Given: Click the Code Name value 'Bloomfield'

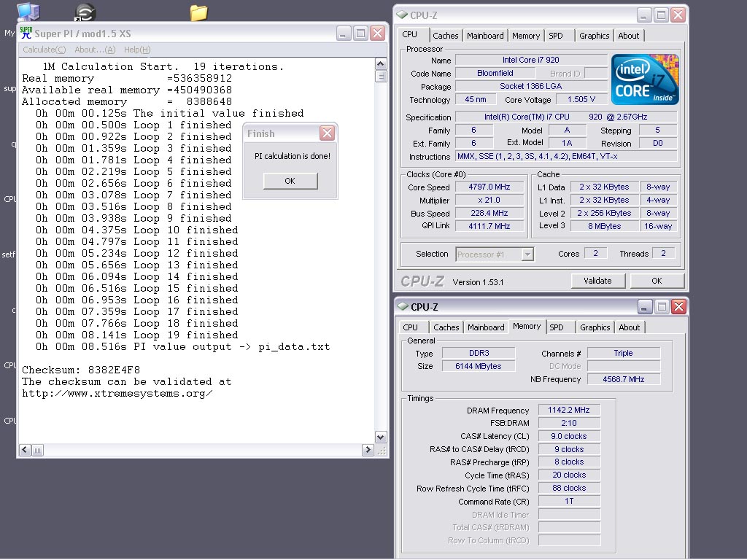Looking at the screenshot, I should point(495,74).
